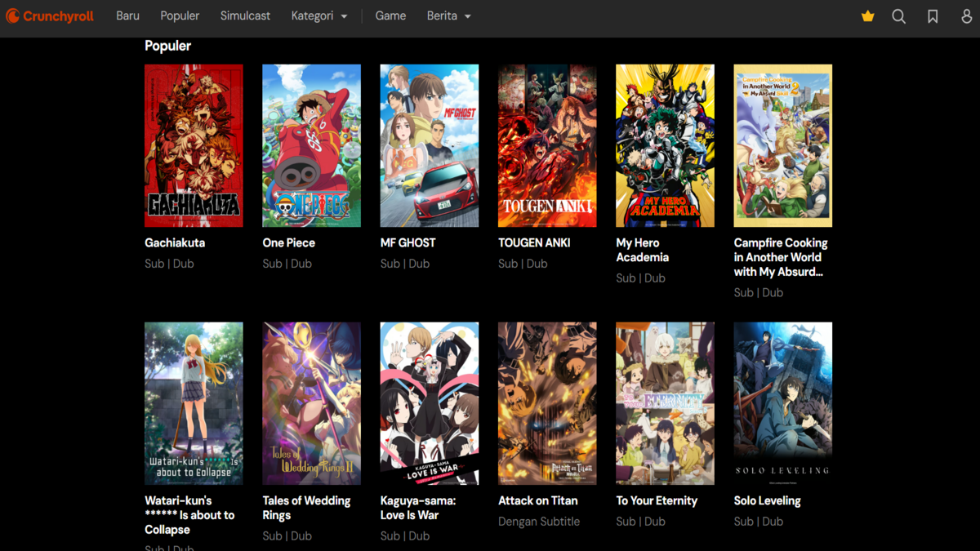
Task: Open the watchlist bookmark icon
Action: [933, 16]
